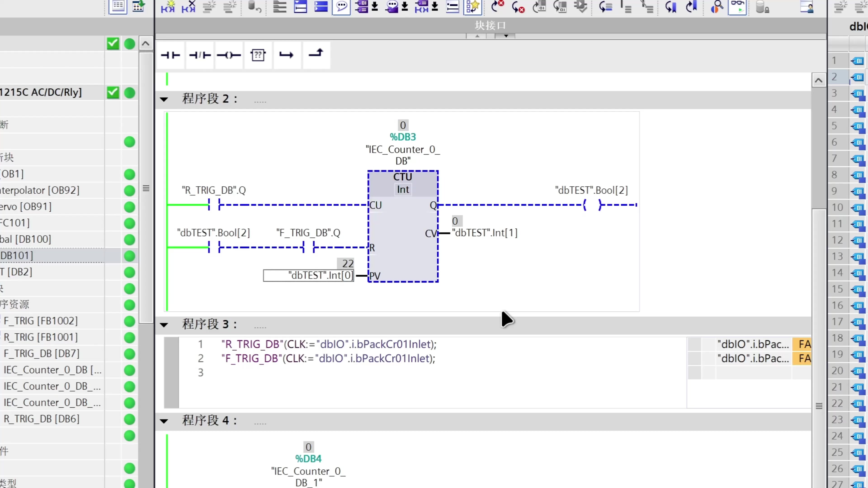Collapse network 程序段 2
The width and height of the screenshot is (868, 488).
164,99
